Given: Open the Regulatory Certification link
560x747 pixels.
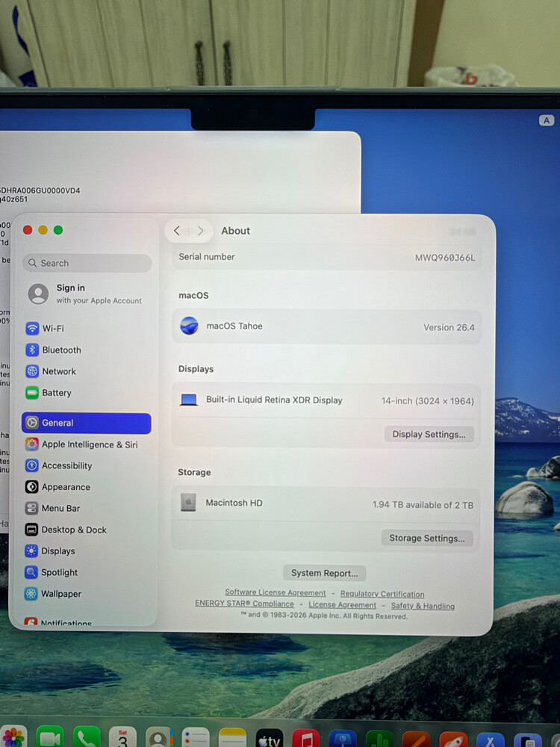Looking at the screenshot, I should pos(382,594).
